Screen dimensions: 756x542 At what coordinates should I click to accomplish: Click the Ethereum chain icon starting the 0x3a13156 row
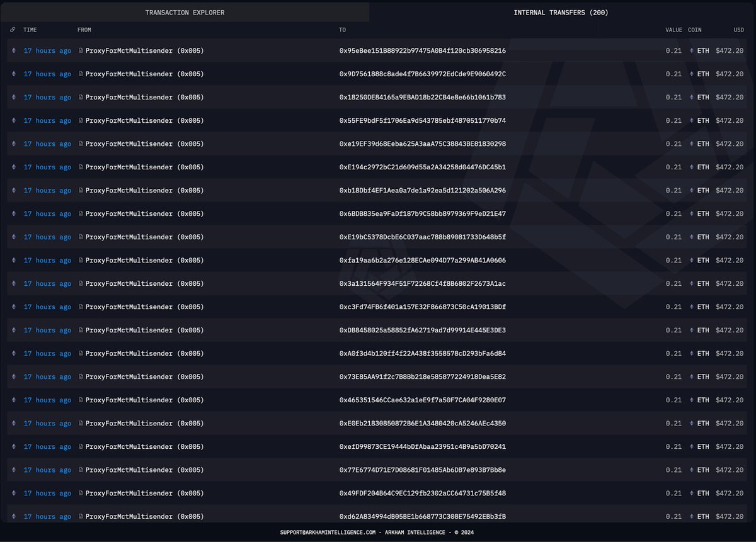(14, 284)
